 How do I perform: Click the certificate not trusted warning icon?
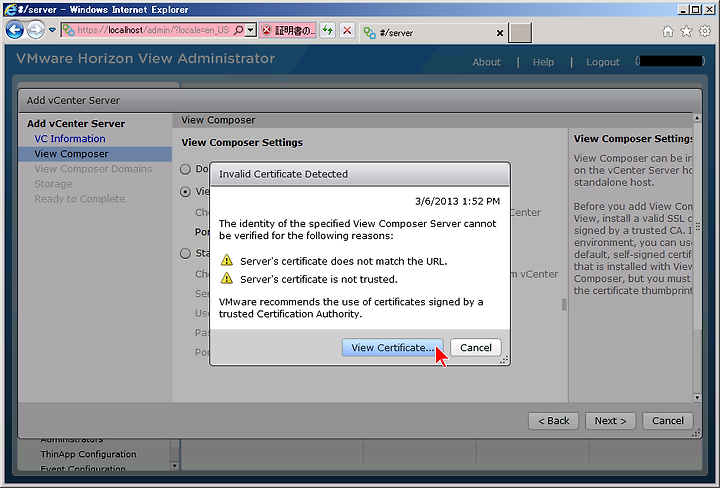[227, 278]
